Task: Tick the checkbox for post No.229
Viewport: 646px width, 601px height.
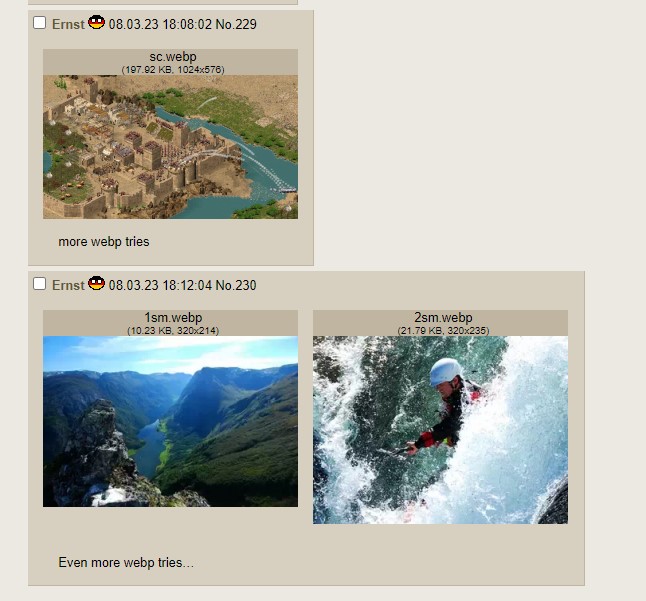Action: tap(40, 23)
